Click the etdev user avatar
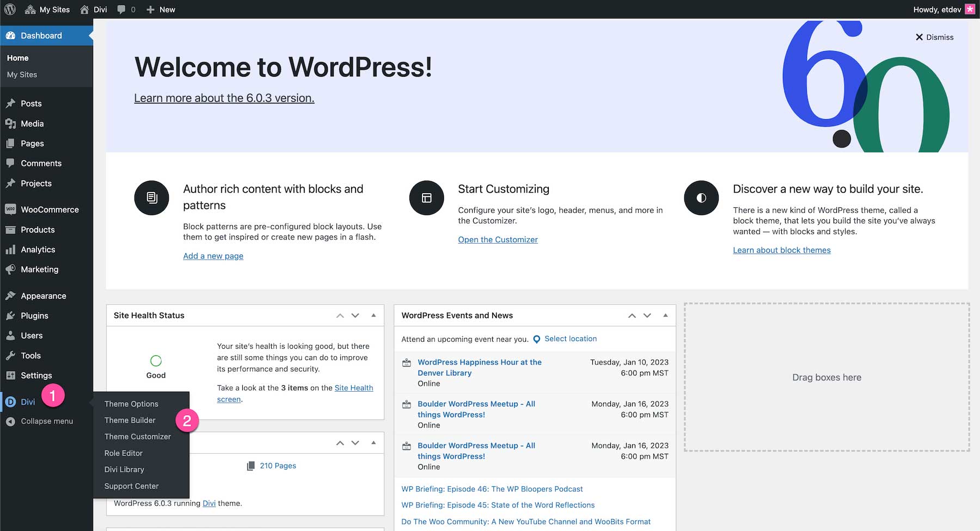Screen dimensions: 980x531 970,9
